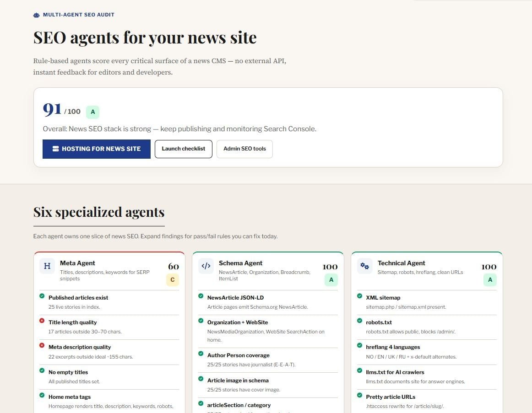This screenshot has width=532, height=413.
Task: Click the Meta Agent score 60
Action: [x=174, y=267]
